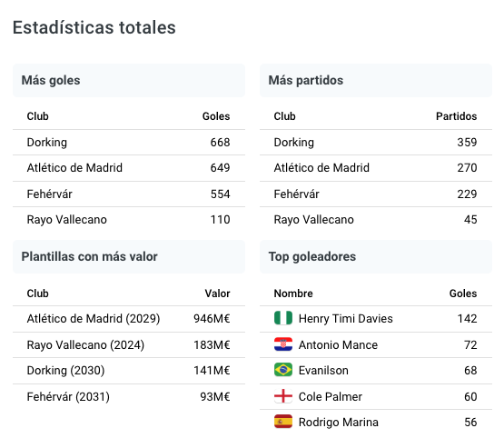Select Fehérvár in the Más partidos table
Screen dimensions: 504x448
pos(296,194)
